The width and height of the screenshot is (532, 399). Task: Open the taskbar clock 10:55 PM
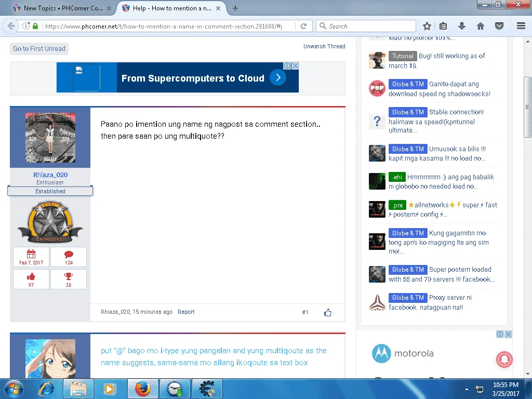tap(506, 389)
